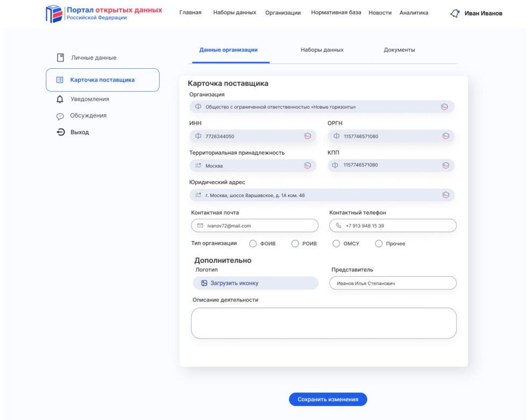529x420 pixels.
Task: Click red icon in Юридический адрес field
Action: point(445,195)
